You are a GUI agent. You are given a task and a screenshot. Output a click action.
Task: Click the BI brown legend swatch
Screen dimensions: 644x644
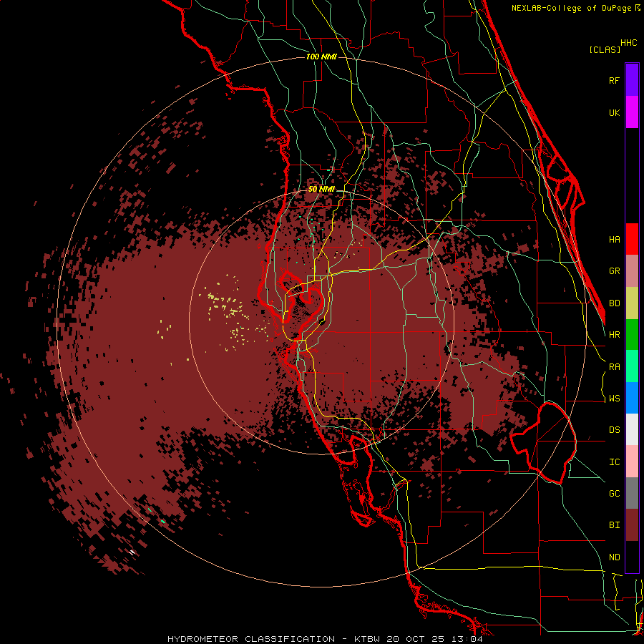coord(632,525)
